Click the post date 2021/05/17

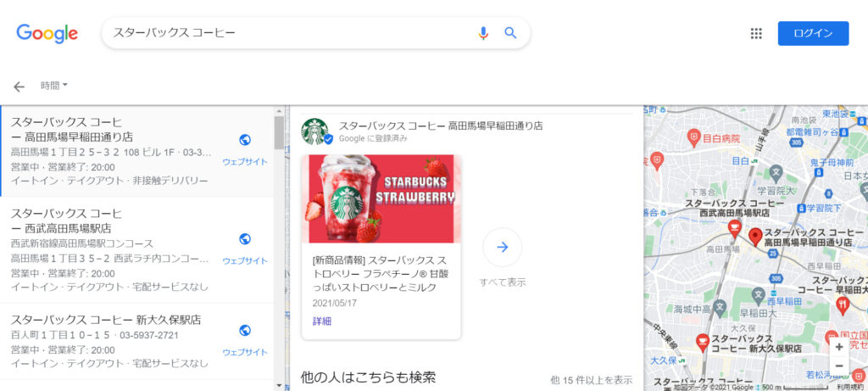point(334,304)
